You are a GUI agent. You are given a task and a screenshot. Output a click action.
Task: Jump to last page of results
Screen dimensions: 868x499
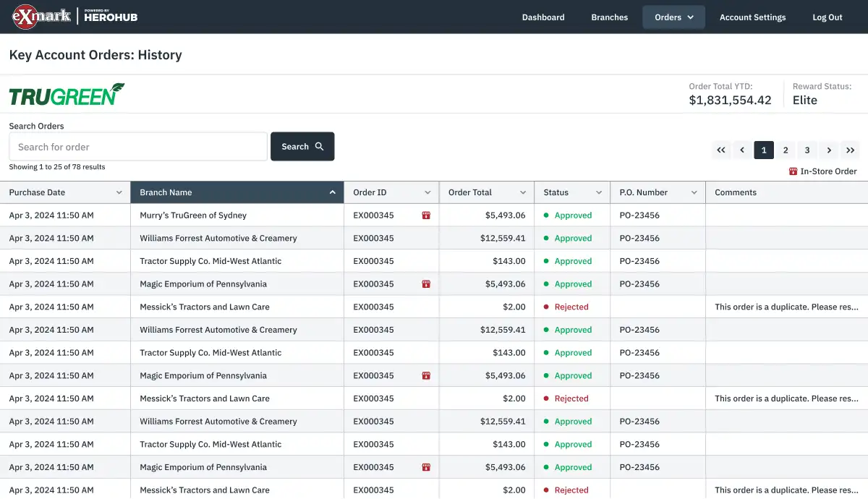click(851, 150)
